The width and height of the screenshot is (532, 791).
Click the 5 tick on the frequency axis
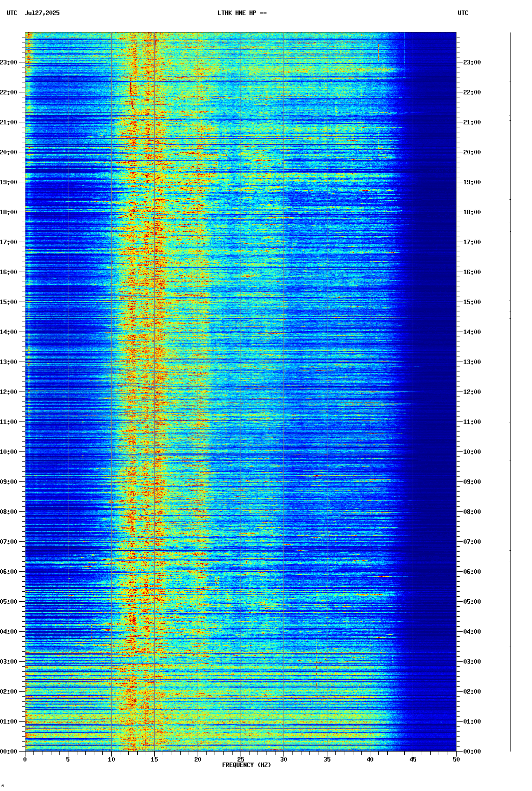coord(68,760)
